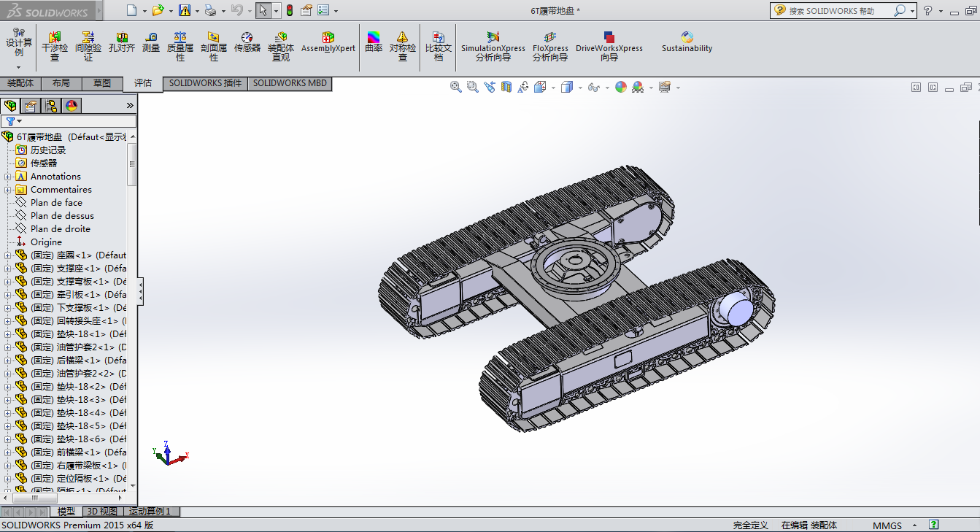Click the 干涉检查 interference check tool
This screenshot has width=980, height=532.
55,45
